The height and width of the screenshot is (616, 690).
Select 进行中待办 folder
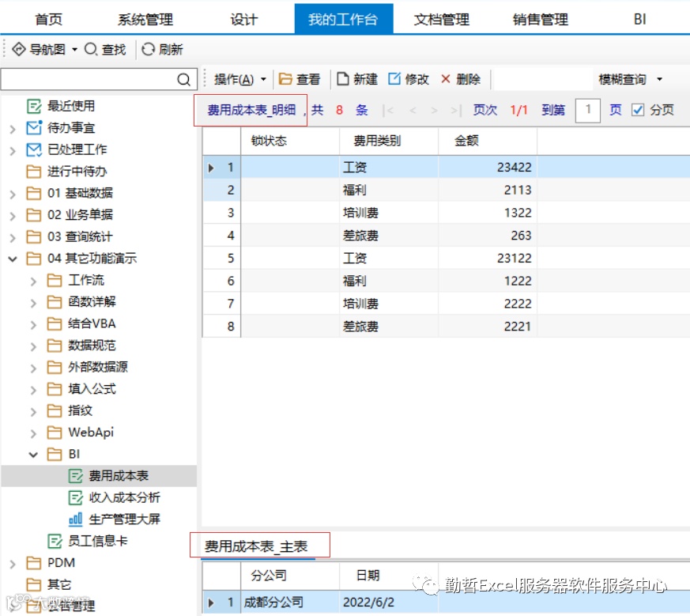coord(77,172)
